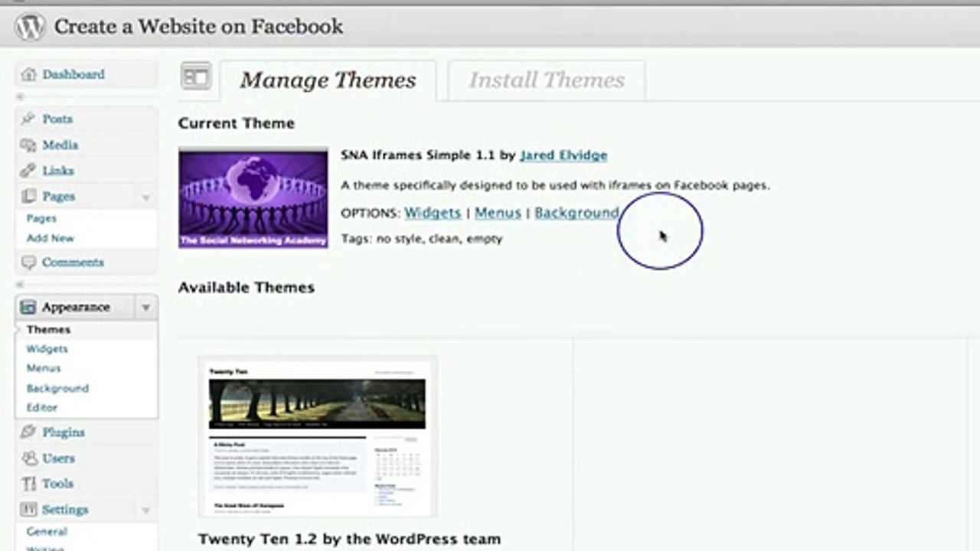The width and height of the screenshot is (980, 551).
Task: Click the 'Tags: no style, clean, empty' text
Action: [x=422, y=239]
